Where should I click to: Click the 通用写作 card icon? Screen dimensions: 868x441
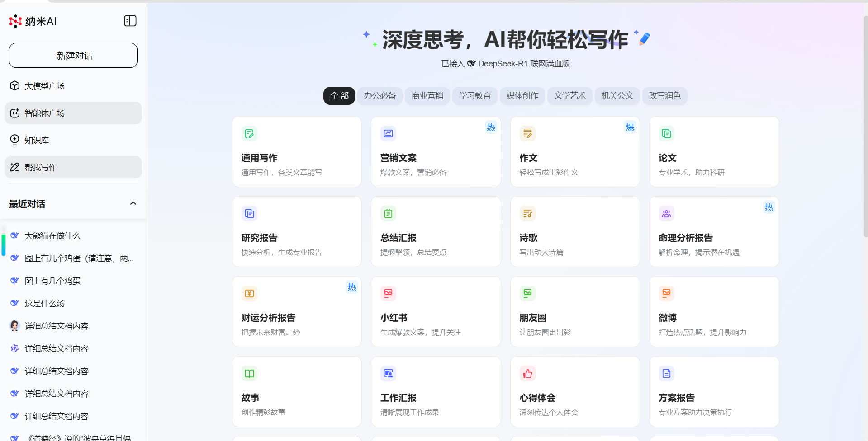[x=249, y=134]
